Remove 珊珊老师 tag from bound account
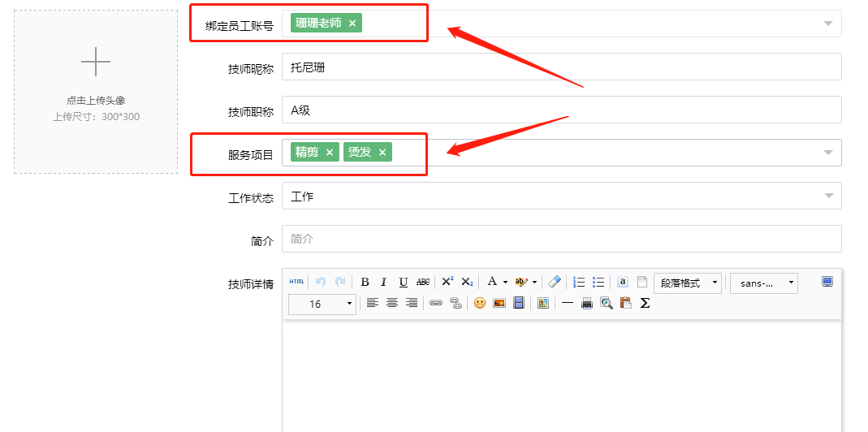Image resolution: width=868 pixels, height=432 pixels. pos(352,24)
